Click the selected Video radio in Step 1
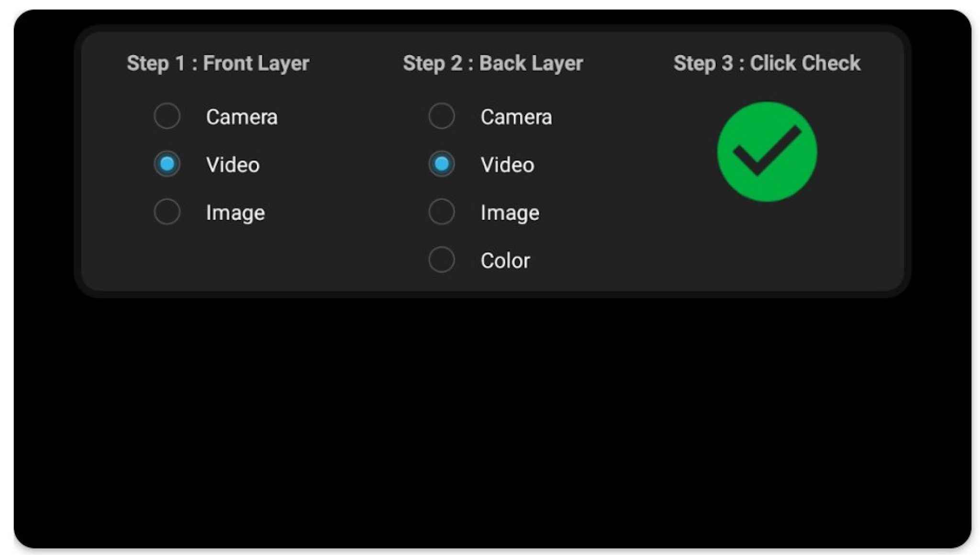This screenshot has height=560, width=980. [167, 165]
